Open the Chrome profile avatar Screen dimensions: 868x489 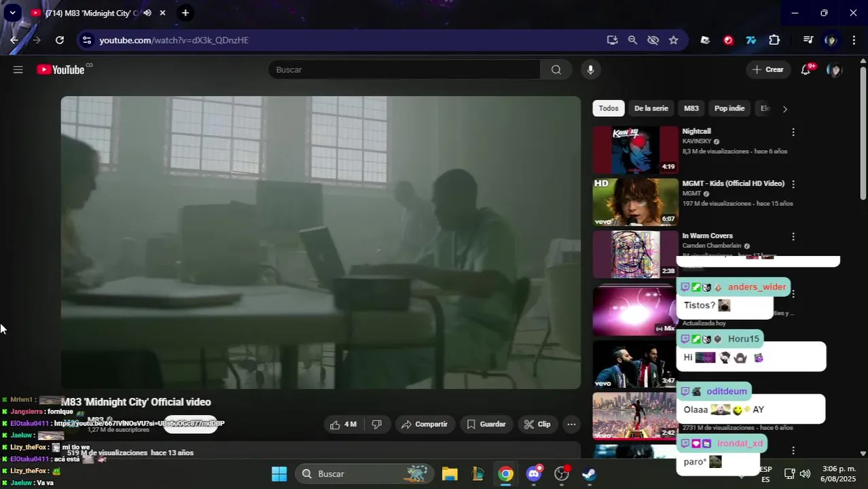point(830,40)
